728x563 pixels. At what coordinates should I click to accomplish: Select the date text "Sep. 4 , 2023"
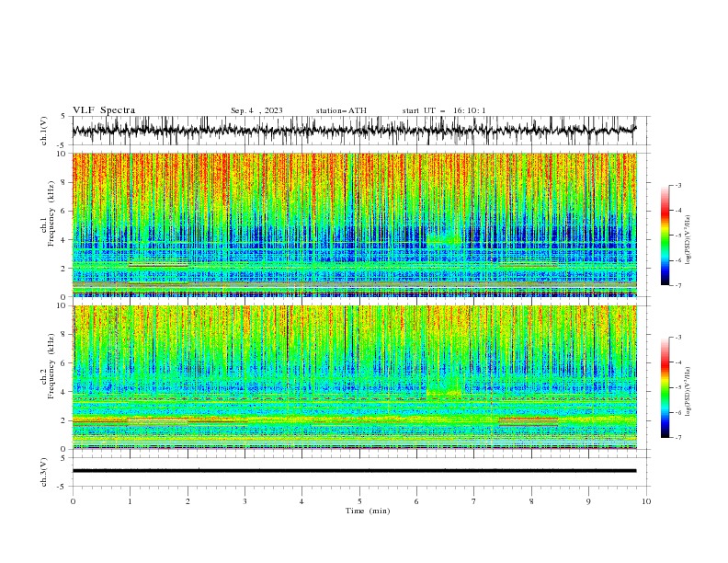point(256,110)
